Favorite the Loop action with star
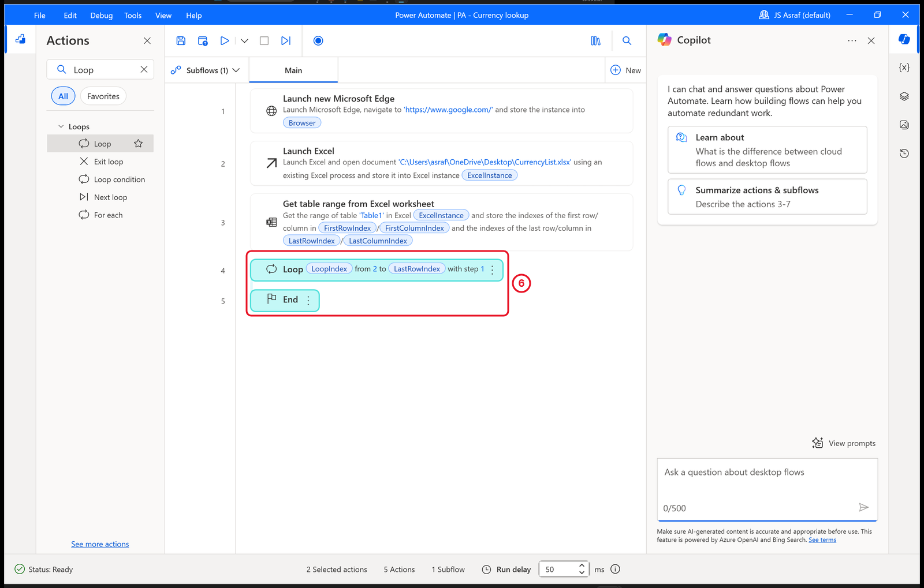 [x=139, y=144]
